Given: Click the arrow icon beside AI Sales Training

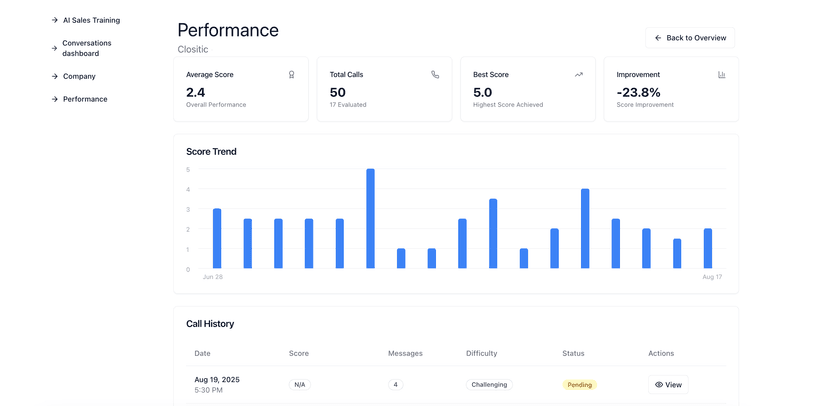Looking at the screenshot, I should click(x=55, y=20).
